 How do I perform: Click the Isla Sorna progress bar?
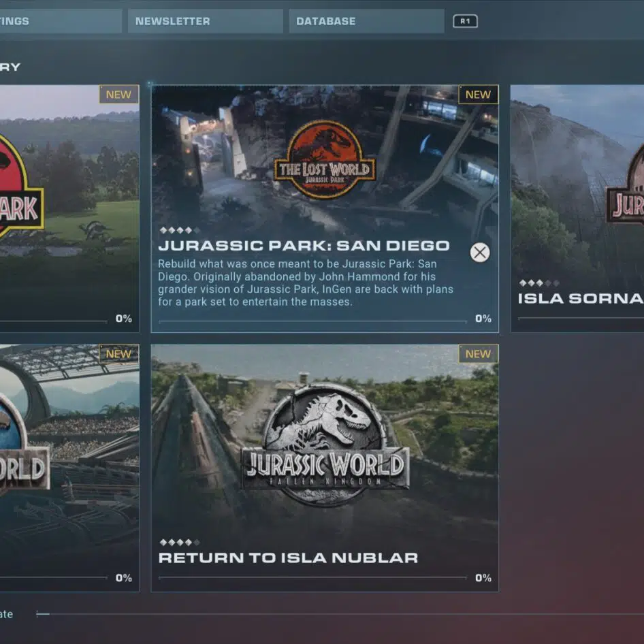click(x=581, y=318)
